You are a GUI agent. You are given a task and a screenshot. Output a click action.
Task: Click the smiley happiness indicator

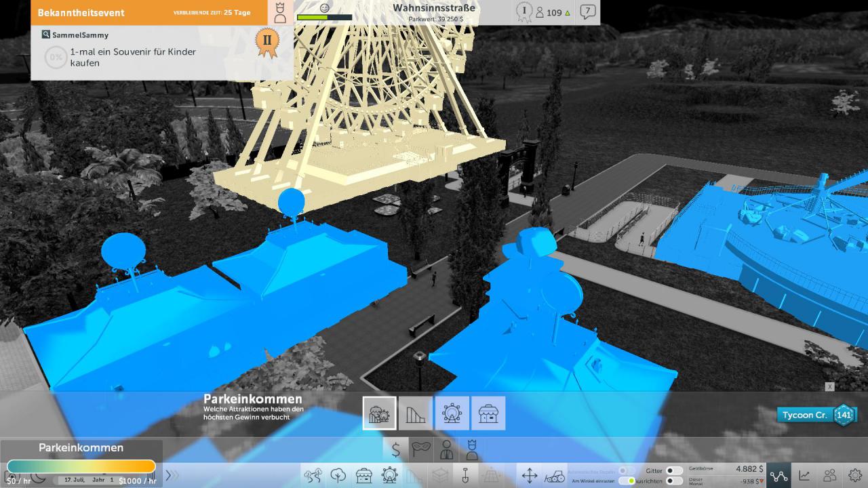(324, 7)
